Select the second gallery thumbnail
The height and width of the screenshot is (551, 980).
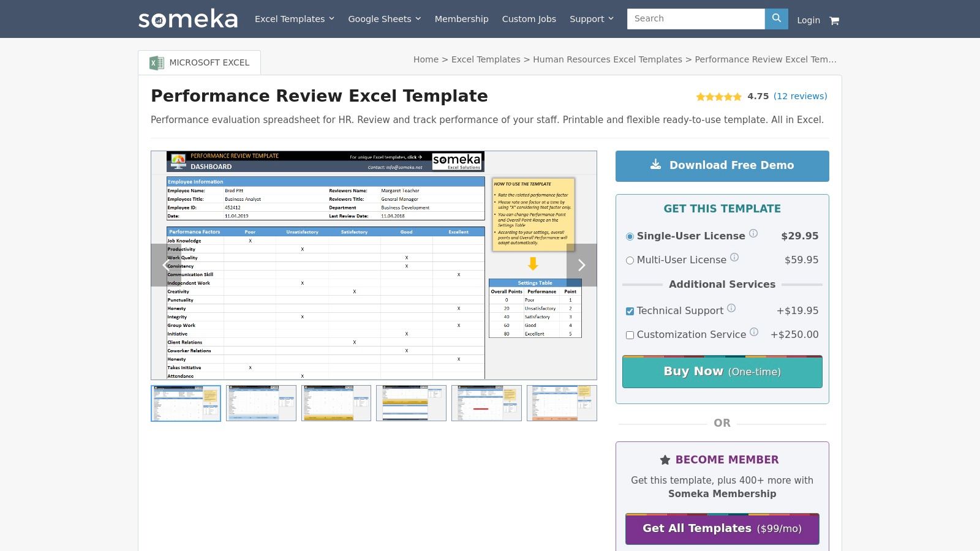click(x=261, y=403)
